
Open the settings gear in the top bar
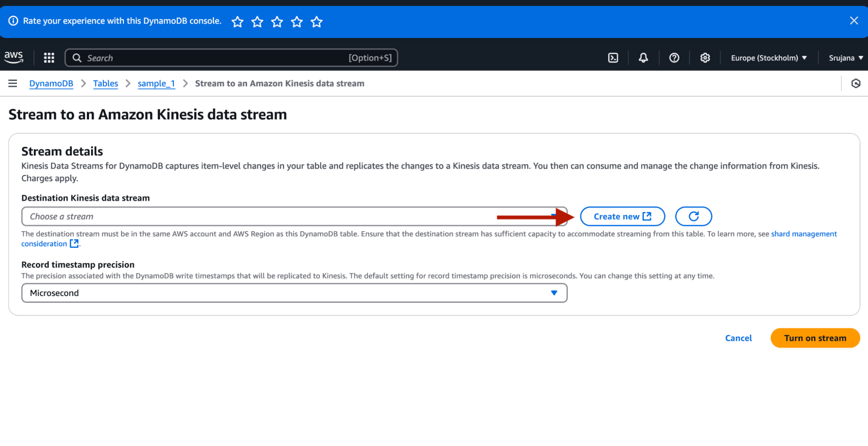[705, 58]
